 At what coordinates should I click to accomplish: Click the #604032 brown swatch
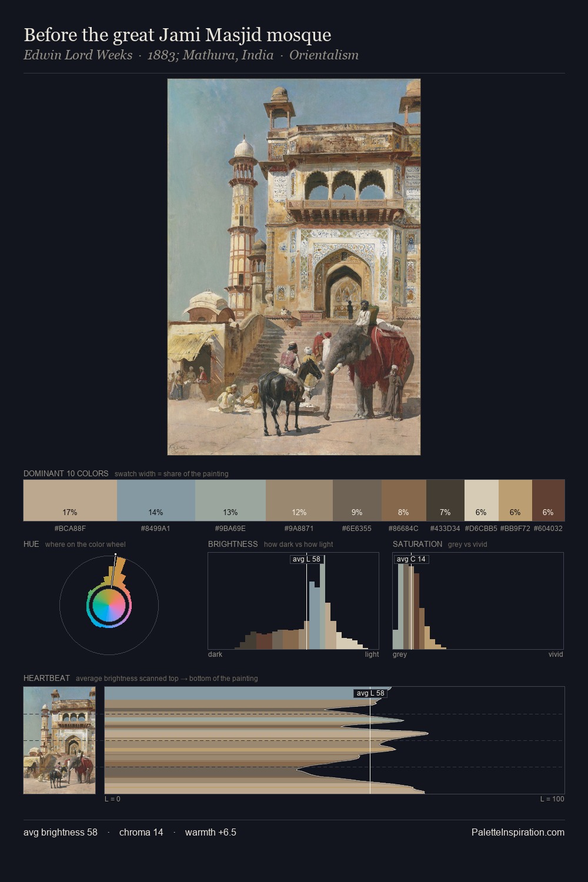tap(548, 500)
